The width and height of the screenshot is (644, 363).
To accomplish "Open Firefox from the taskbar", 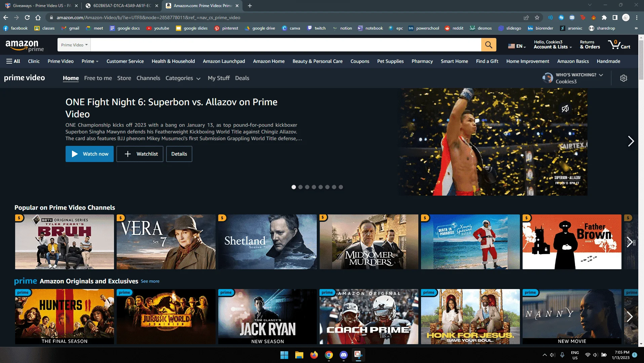I will 314,355.
